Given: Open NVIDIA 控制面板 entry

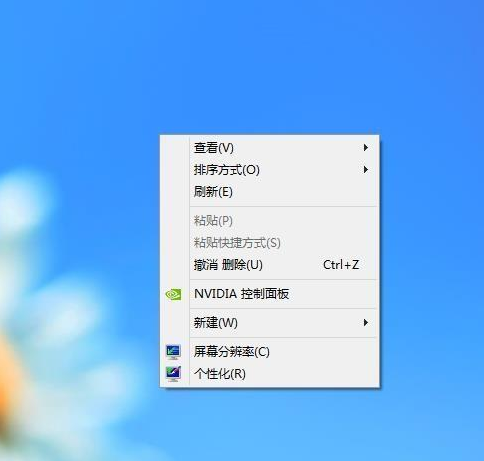Looking at the screenshot, I should 269,294.
